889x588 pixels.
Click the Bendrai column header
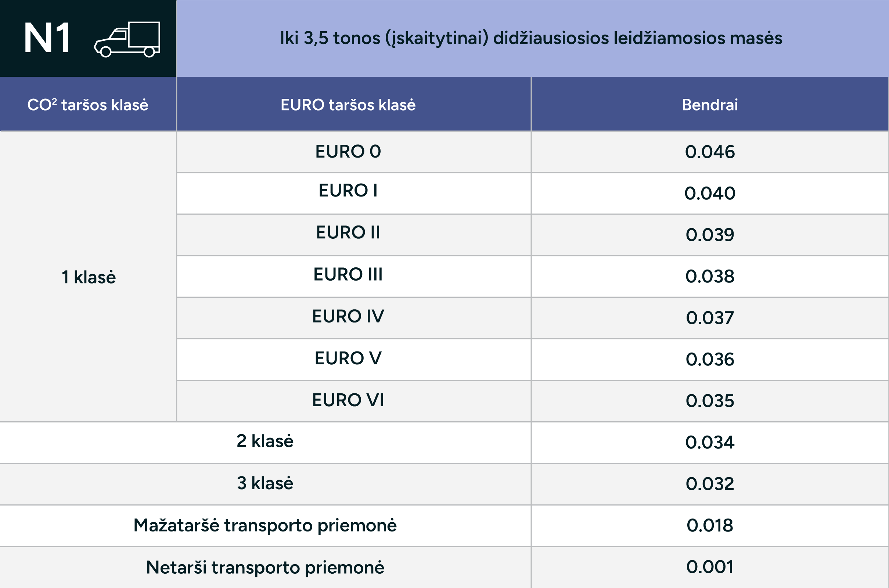pyautogui.click(x=710, y=105)
